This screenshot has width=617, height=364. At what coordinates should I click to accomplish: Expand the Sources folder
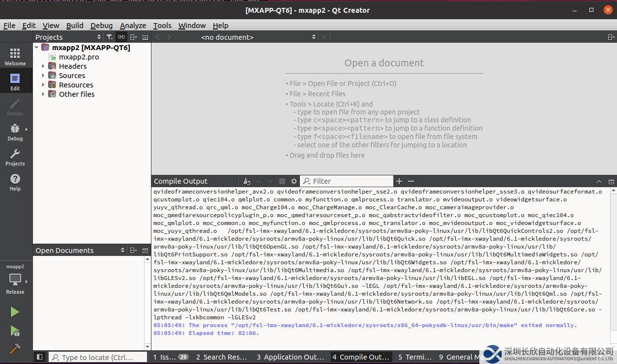click(x=43, y=76)
